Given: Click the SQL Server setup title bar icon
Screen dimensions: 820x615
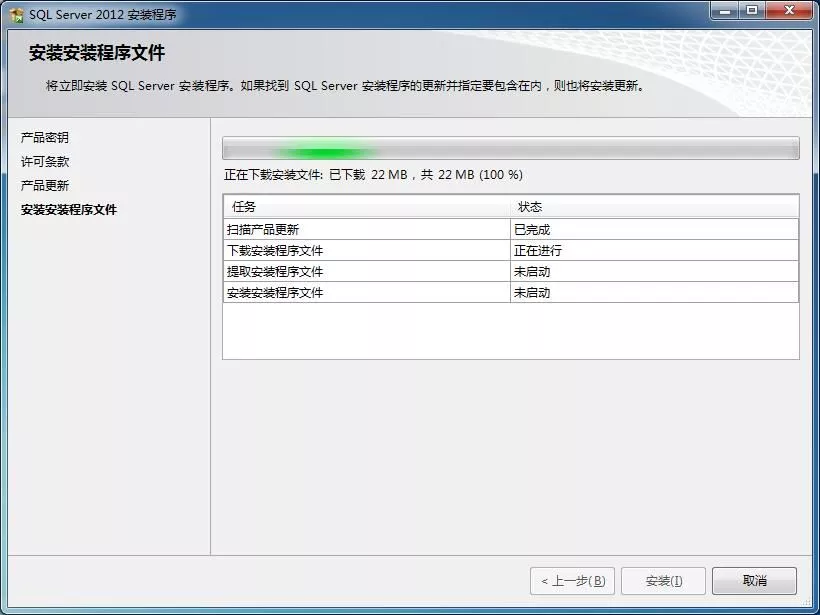Looking at the screenshot, I should point(16,15).
